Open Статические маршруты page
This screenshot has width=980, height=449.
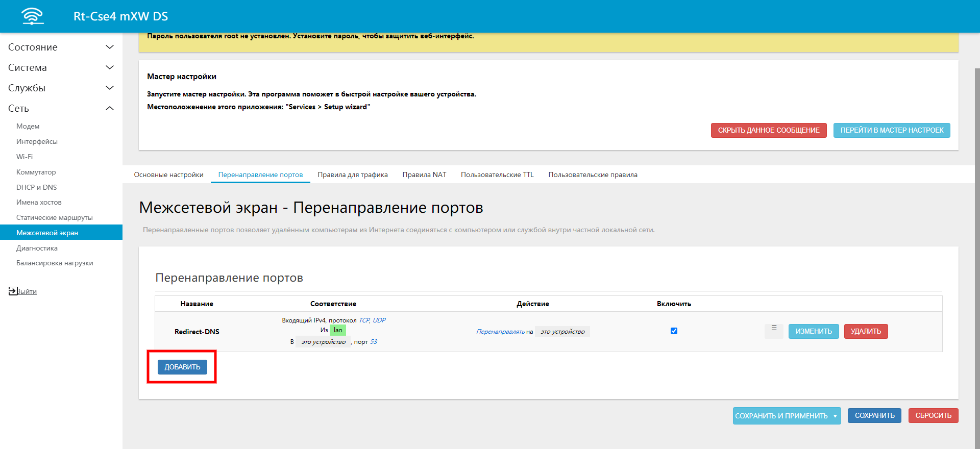click(55, 217)
